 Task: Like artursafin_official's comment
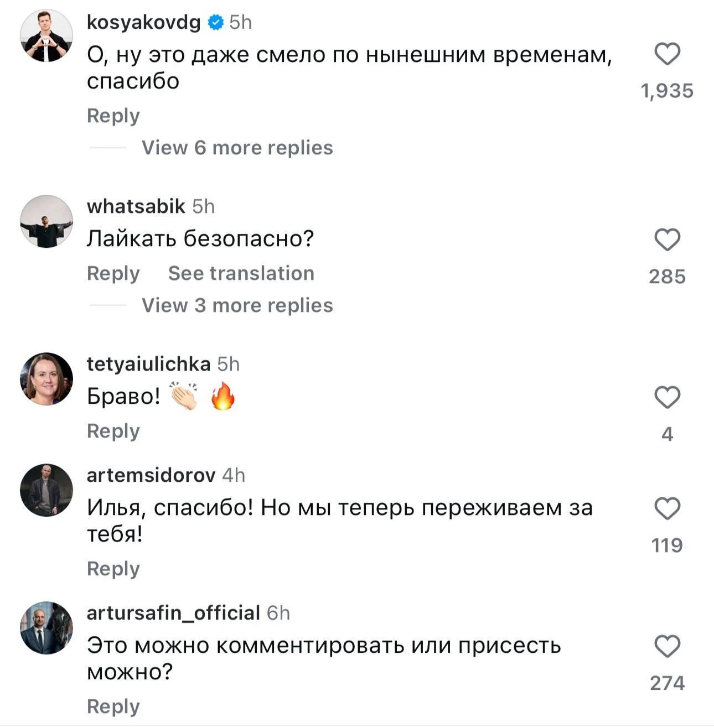(667, 646)
